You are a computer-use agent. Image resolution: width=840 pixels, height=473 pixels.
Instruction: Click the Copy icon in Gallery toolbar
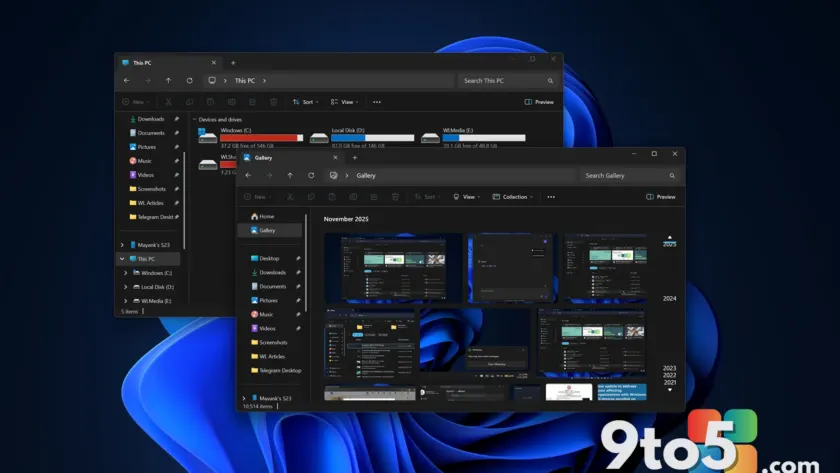pyautogui.click(x=311, y=197)
